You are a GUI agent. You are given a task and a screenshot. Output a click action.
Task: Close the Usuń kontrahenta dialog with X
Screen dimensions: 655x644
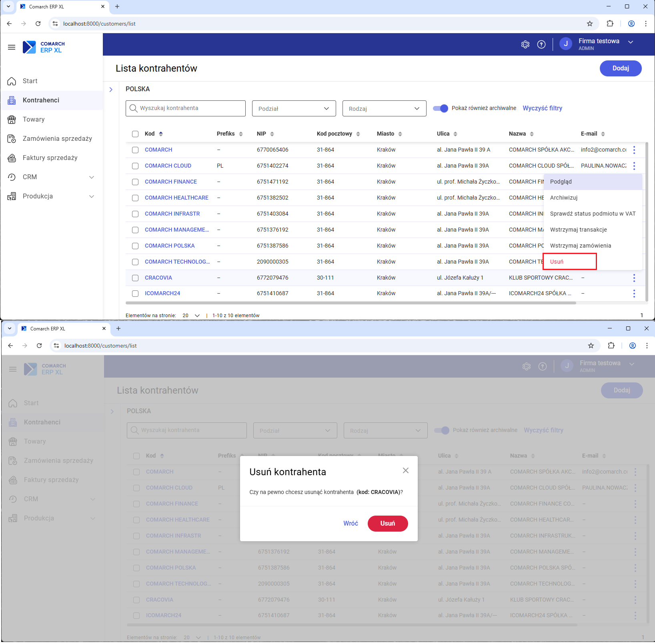tap(405, 470)
